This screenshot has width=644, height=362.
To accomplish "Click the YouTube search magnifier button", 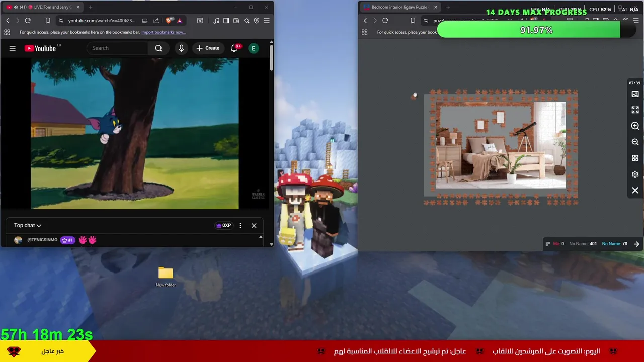I will click(158, 48).
